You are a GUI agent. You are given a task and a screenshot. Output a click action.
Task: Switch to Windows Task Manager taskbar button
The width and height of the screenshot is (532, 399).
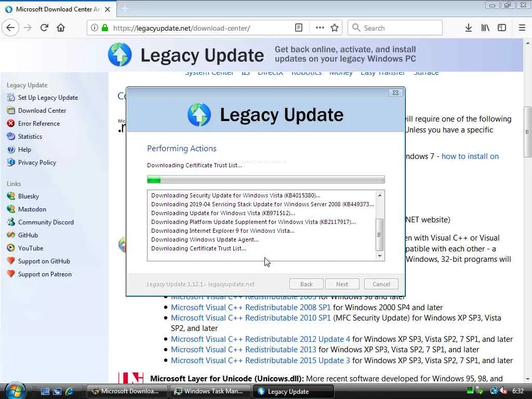pyautogui.click(x=209, y=391)
